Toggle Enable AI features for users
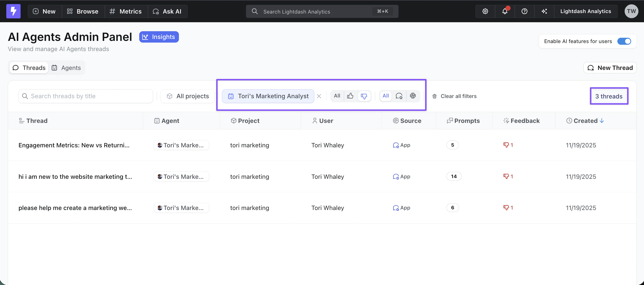This screenshot has width=644, height=285. click(x=624, y=41)
